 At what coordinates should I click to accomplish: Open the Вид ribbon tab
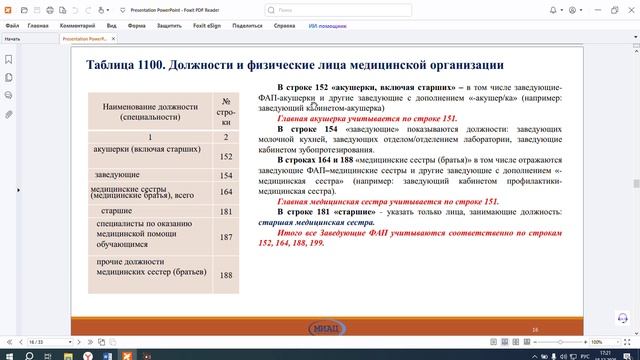(111, 26)
